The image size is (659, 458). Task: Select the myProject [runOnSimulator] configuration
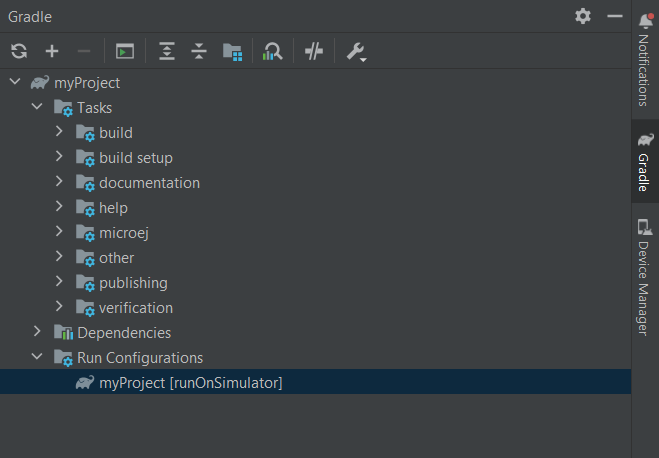190,383
